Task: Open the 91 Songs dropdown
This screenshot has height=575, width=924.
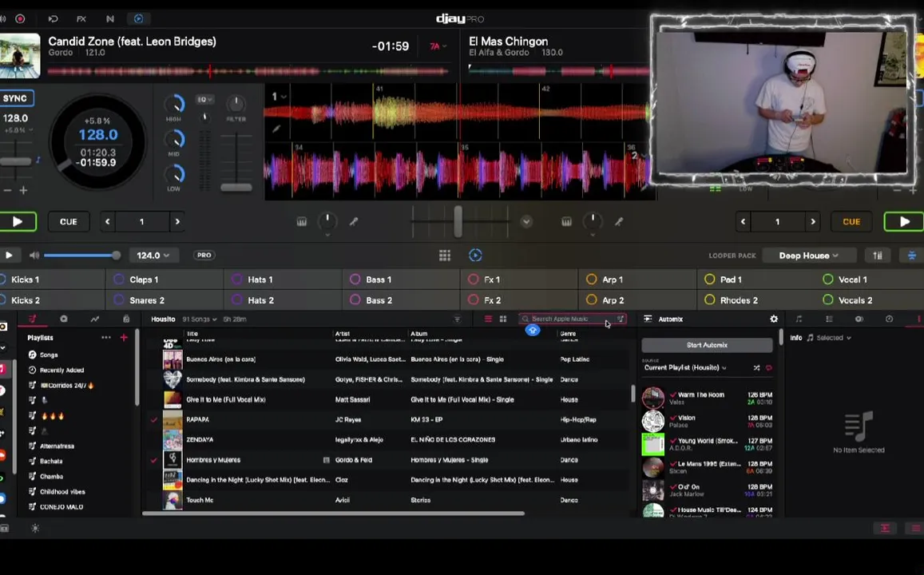Action: click(199, 319)
